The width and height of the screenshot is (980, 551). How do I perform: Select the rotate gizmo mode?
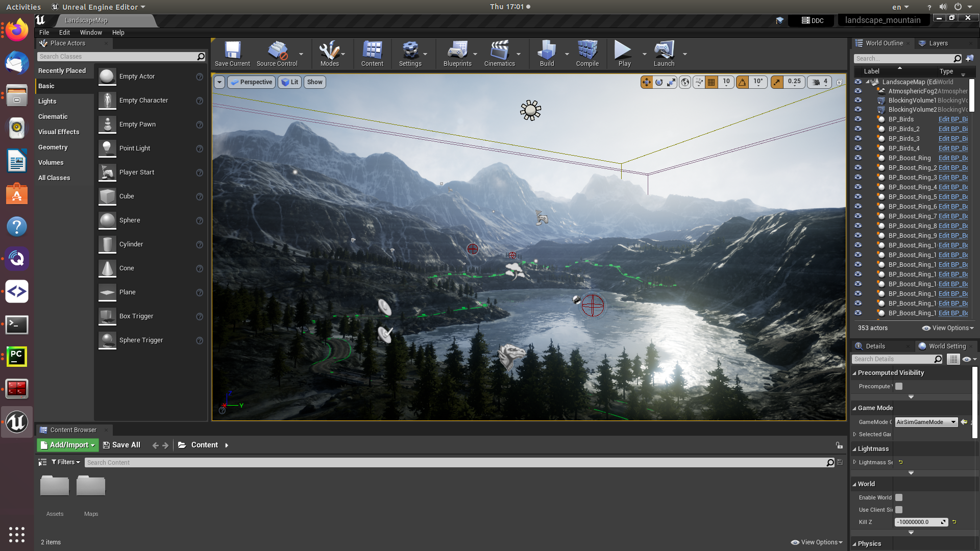coord(659,82)
